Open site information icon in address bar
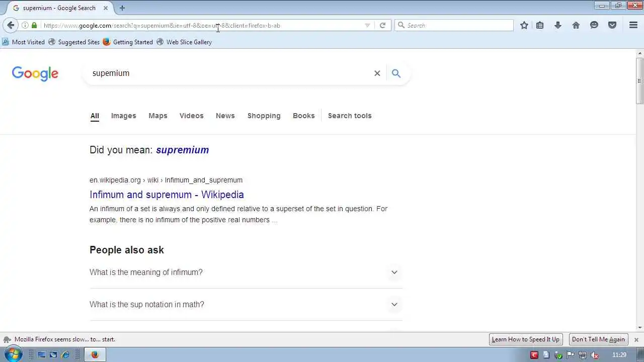The image size is (644, 362). tap(25, 25)
